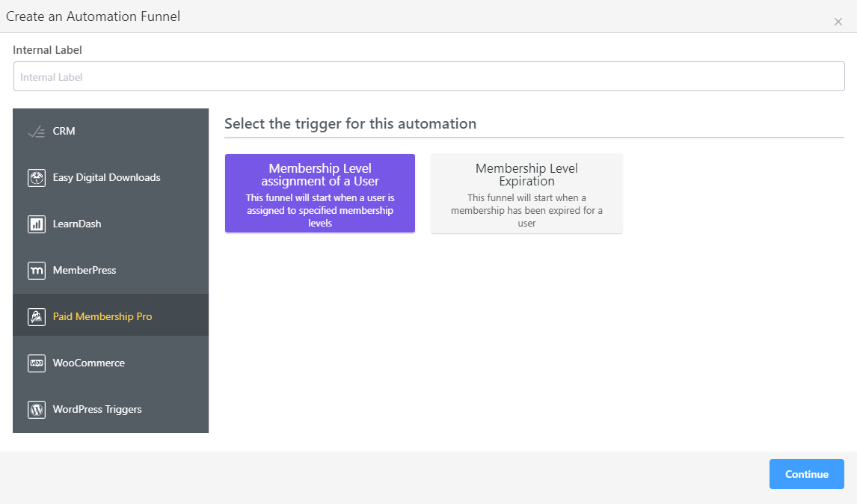The width and height of the screenshot is (857, 504).
Task: Select the WooCommerce logo icon
Action: pyautogui.click(x=36, y=363)
